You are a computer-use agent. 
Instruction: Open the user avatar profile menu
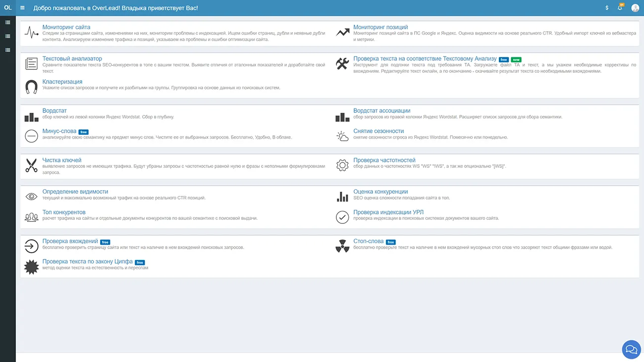coord(635,8)
